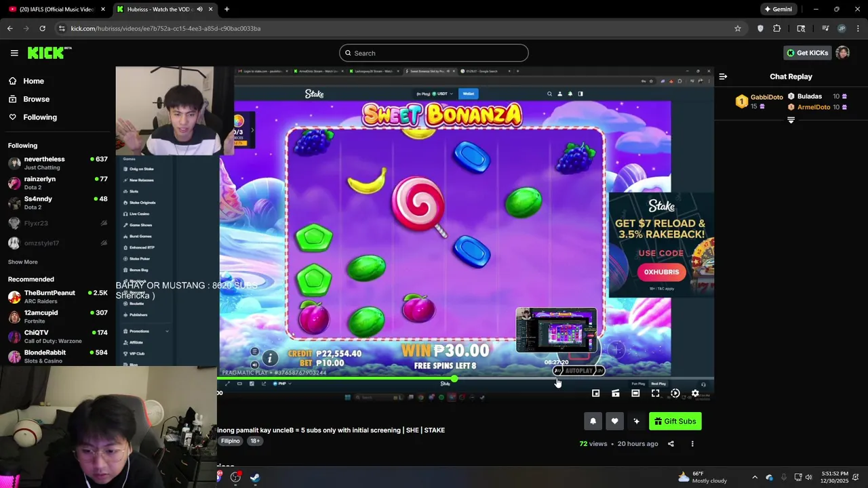Open a new browser tab
The width and height of the screenshot is (868, 488).
[226, 9]
